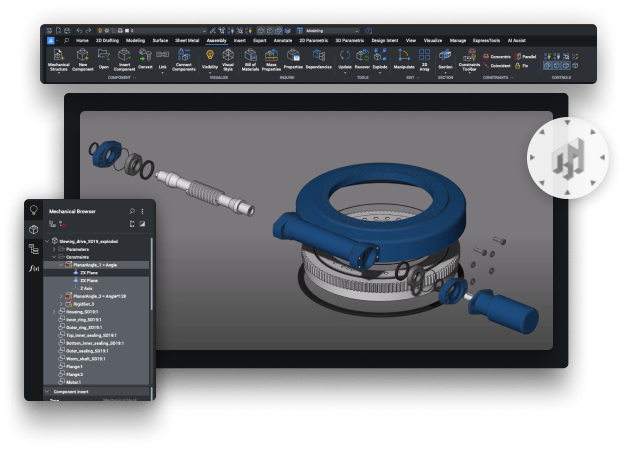The image size is (624, 449).
Task: Click the lightbulb tips icon in sidebar
Action: pos(34,211)
